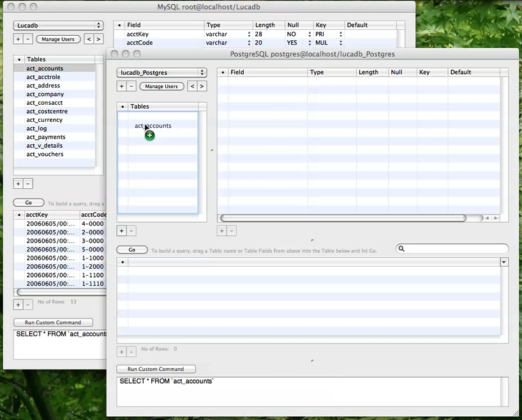Image resolution: width=522 pixels, height=420 pixels.
Task: Go to next database using PostgreSQL forward arrow
Action: coord(202,86)
